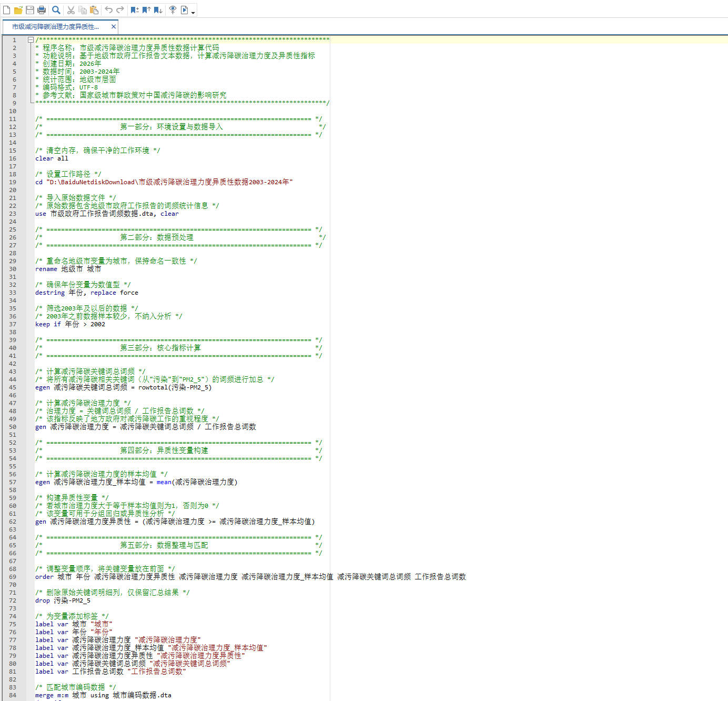Toggle a bookmark on the current line
The image size is (728, 701).
point(135,10)
